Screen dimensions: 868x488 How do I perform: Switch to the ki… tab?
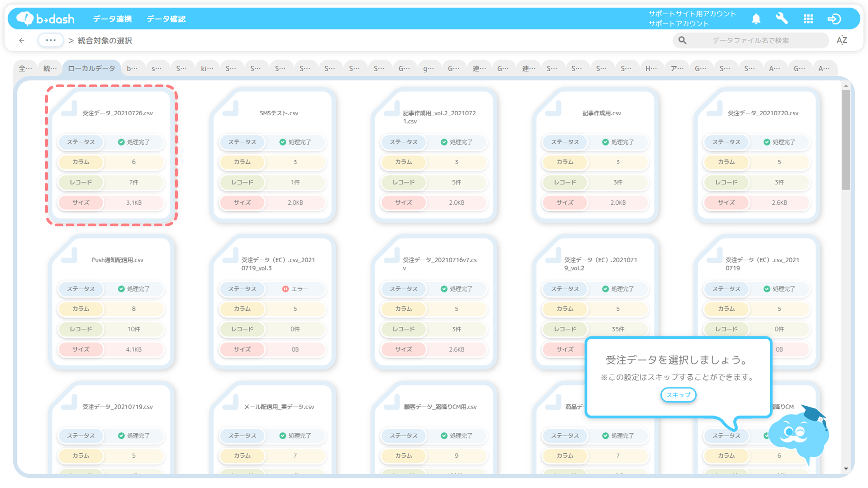point(207,68)
